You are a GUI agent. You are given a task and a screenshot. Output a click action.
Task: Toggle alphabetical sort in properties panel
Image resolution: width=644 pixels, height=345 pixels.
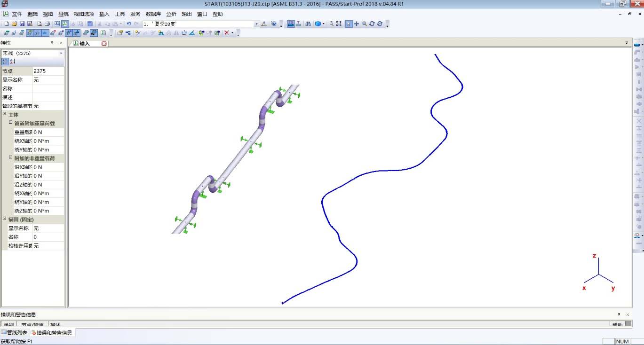[13, 62]
